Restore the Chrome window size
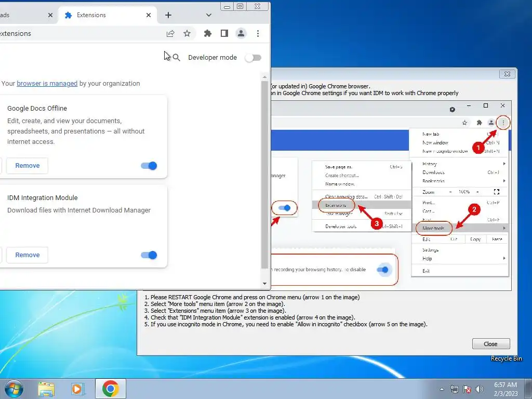 tap(240, 6)
